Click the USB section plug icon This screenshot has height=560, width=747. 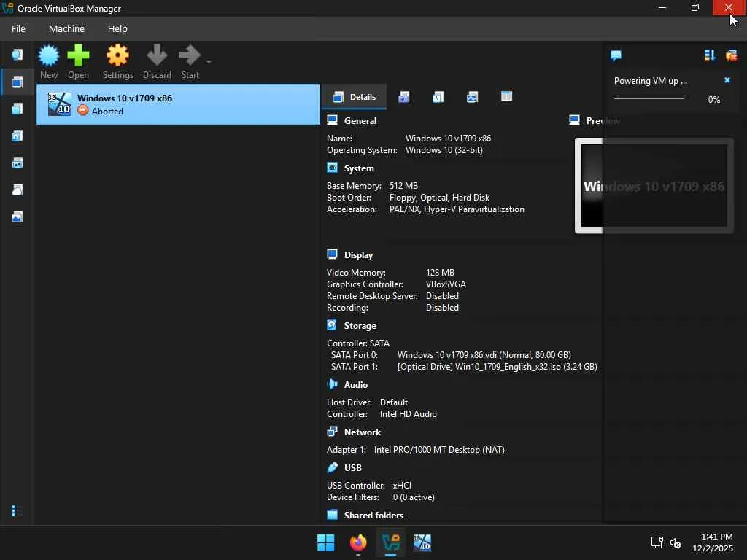pos(332,467)
